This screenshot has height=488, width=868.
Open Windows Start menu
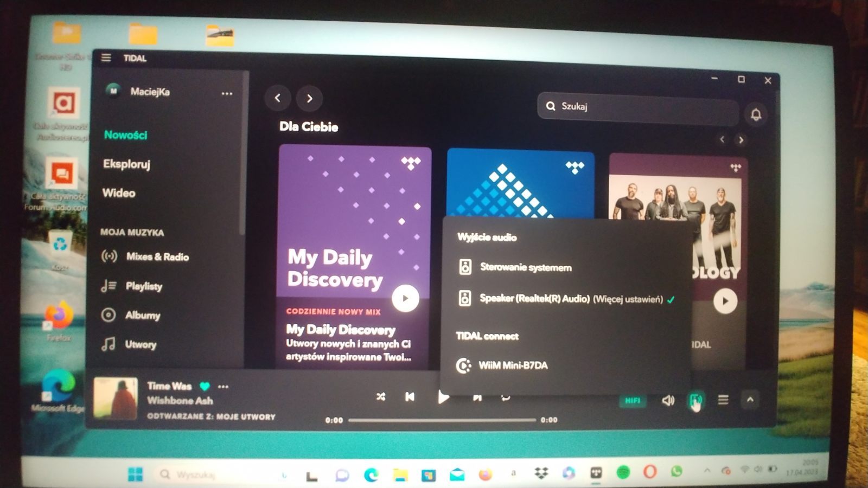(x=135, y=474)
